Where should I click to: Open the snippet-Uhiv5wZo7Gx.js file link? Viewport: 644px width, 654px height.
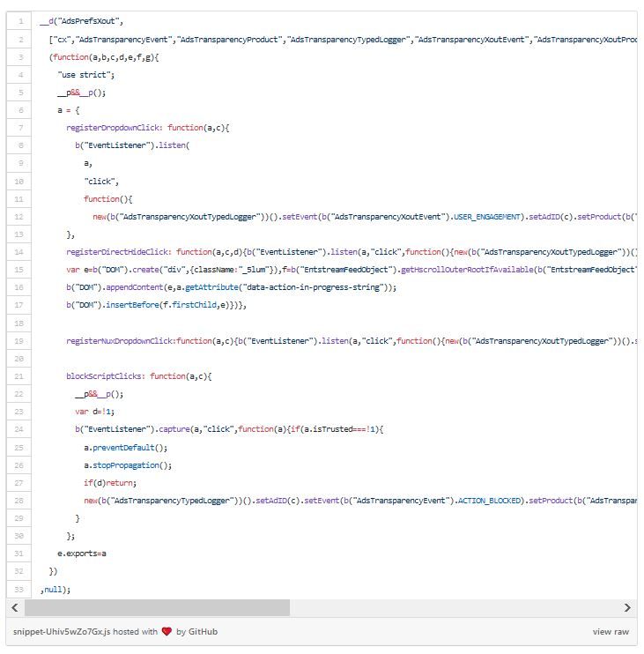pos(62,631)
